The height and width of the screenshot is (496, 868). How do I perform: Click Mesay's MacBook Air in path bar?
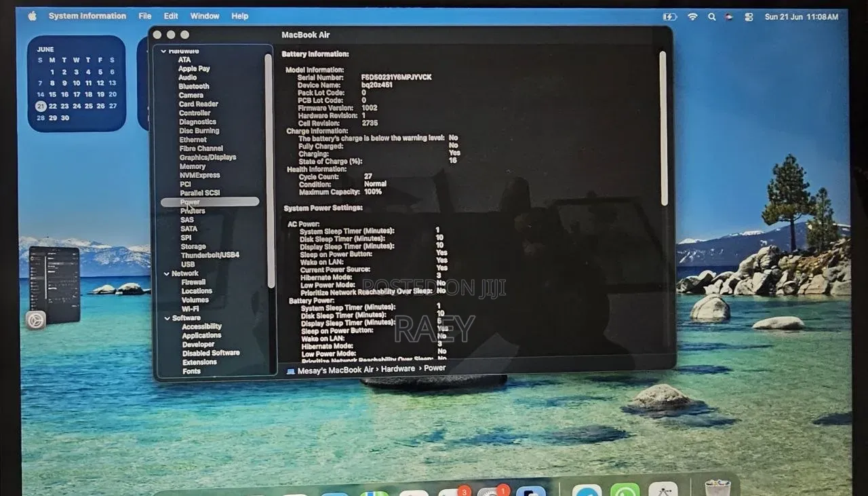(x=336, y=369)
